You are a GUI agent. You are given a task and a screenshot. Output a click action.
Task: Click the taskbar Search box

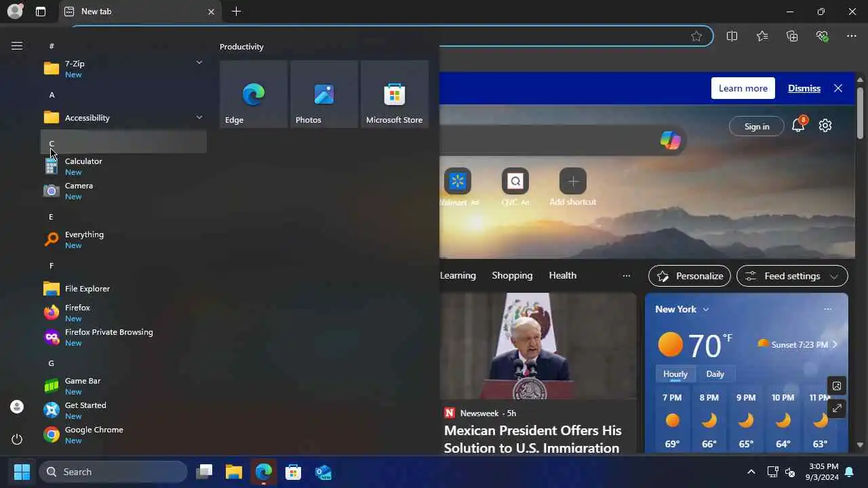coord(113,472)
